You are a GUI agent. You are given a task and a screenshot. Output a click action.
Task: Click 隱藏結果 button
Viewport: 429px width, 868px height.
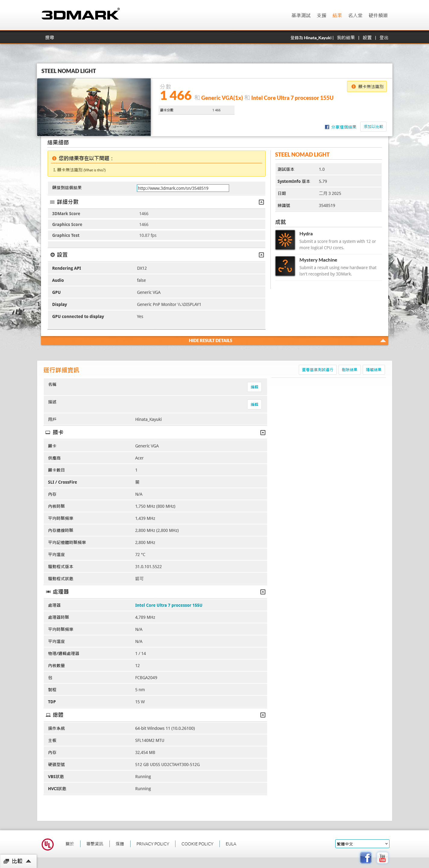pos(374,370)
